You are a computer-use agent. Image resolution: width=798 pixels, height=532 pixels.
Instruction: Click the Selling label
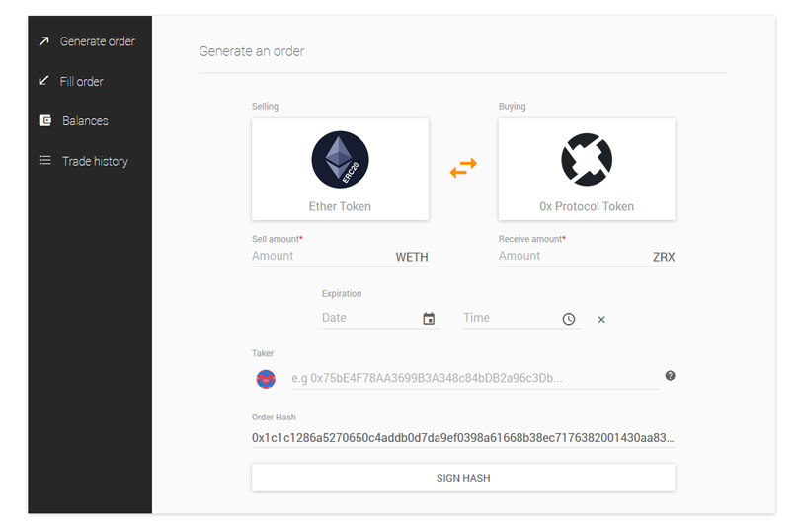coord(265,106)
